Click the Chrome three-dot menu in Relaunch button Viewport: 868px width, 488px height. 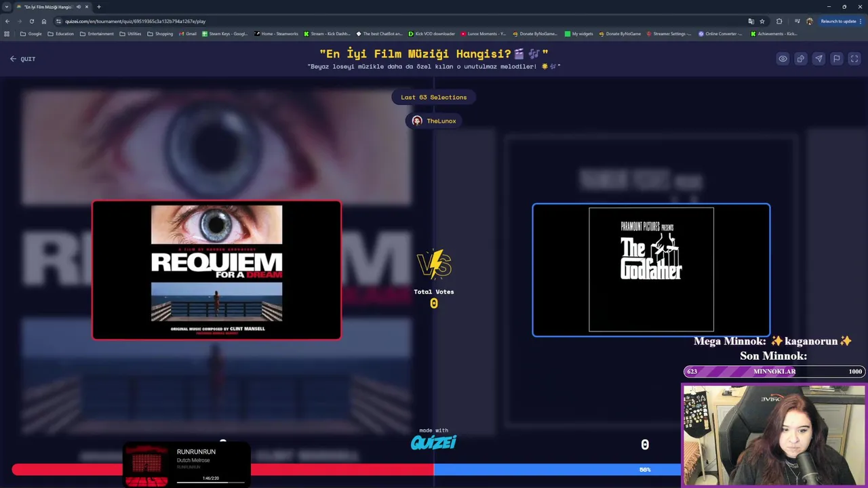(x=861, y=21)
